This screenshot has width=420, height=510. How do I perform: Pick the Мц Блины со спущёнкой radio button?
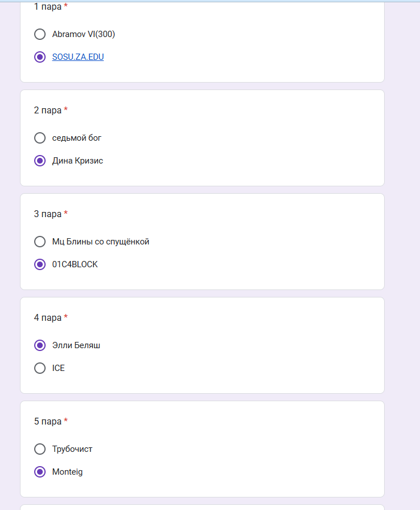[40, 242]
